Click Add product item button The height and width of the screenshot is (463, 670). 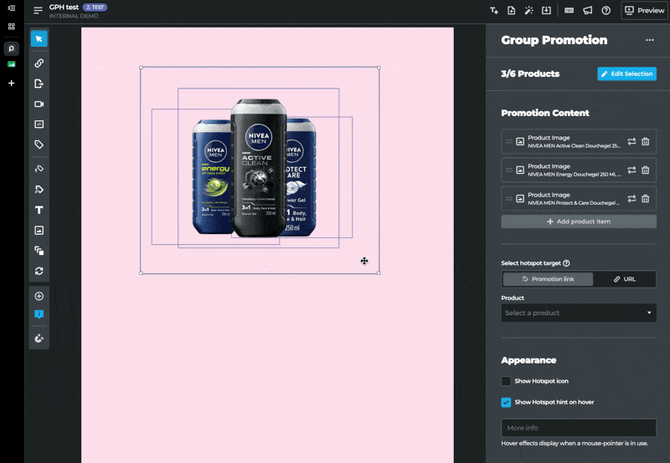pos(579,222)
